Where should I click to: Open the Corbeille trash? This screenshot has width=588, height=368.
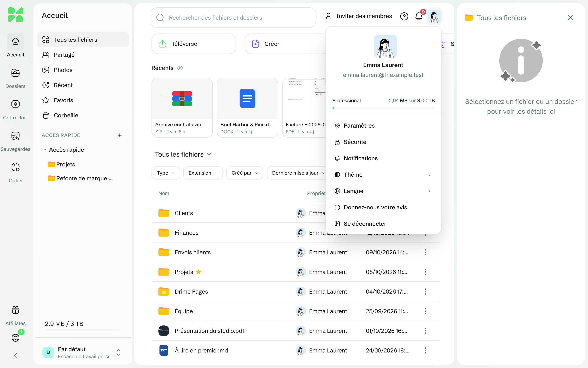click(x=83, y=115)
